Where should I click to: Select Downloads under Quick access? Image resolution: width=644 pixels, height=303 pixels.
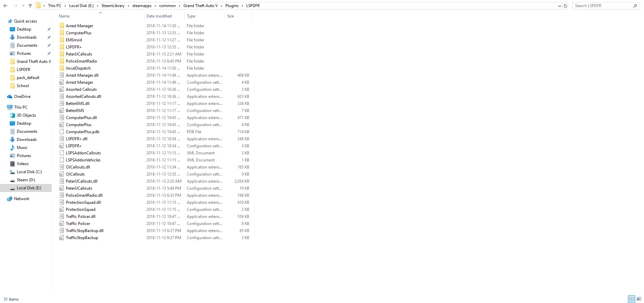[x=27, y=37]
